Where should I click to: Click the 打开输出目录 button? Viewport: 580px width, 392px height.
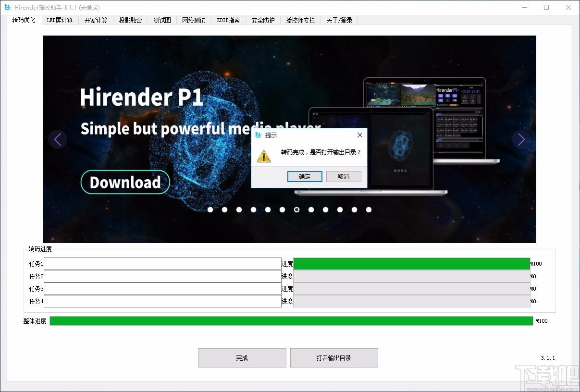point(334,357)
